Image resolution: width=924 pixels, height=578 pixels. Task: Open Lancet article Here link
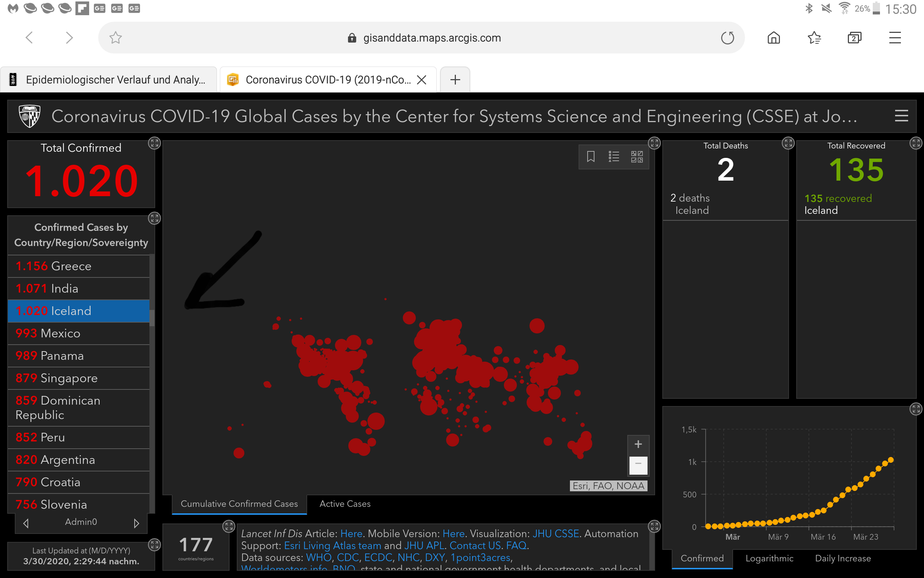click(351, 534)
